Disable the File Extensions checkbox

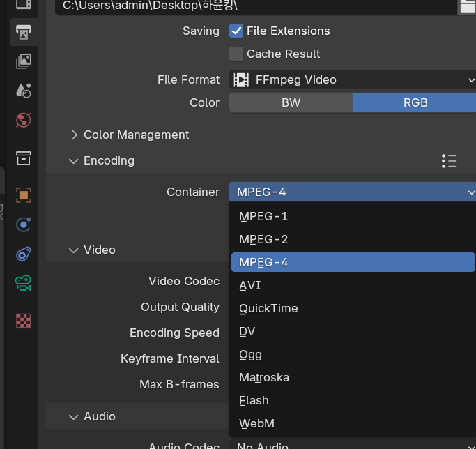(236, 31)
